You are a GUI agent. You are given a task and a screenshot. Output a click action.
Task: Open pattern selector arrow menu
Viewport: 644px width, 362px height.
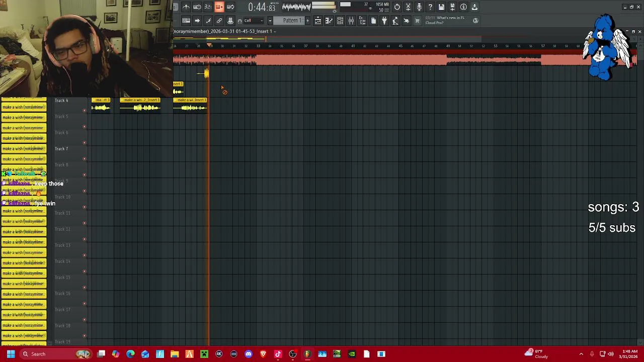270,21
